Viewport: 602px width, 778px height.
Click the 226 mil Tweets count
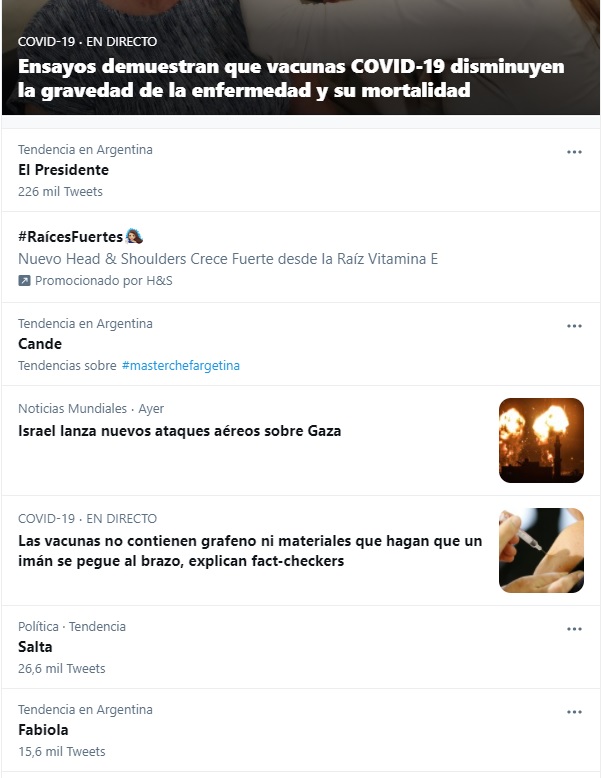pos(61,192)
